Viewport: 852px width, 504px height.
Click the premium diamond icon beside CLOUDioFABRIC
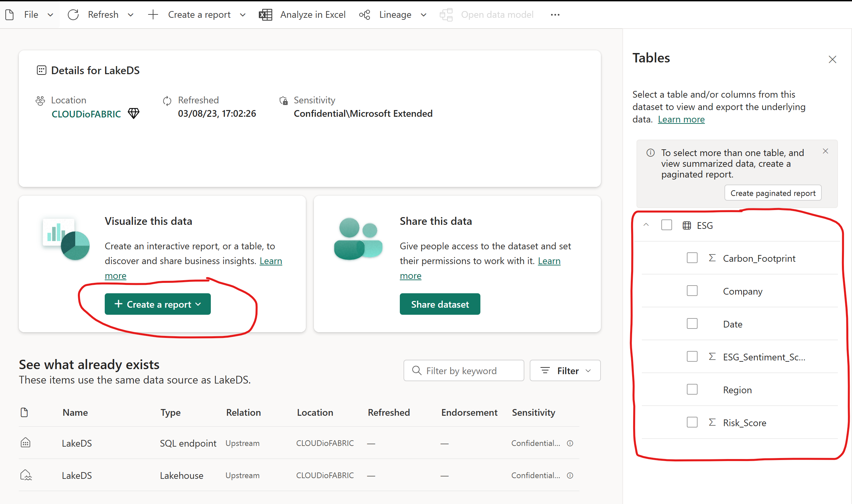(134, 113)
